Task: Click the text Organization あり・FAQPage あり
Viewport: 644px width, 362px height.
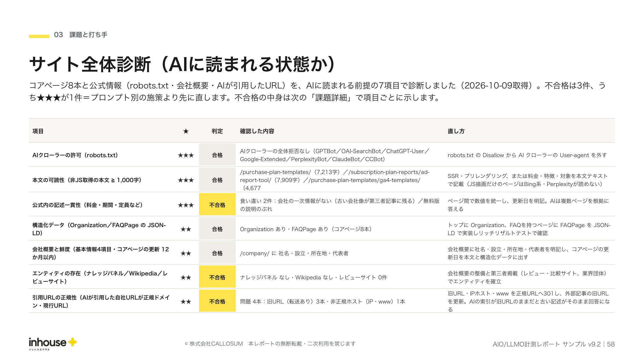Action: [x=306, y=229]
